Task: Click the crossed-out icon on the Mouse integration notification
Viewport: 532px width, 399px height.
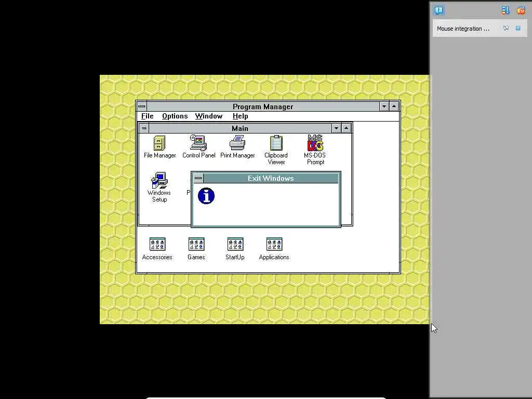Action: (506, 28)
